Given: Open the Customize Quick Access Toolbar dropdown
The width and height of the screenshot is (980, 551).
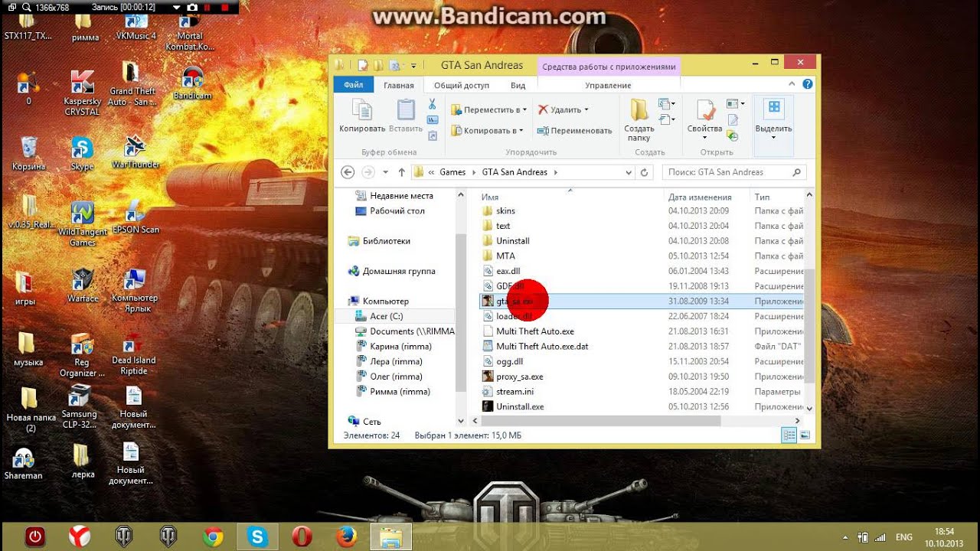Looking at the screenshot, I should 413,66.
